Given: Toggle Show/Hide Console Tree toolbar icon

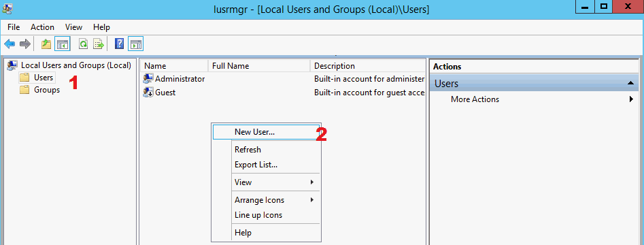Looking at the screenshot, I should tap(63, 44).
